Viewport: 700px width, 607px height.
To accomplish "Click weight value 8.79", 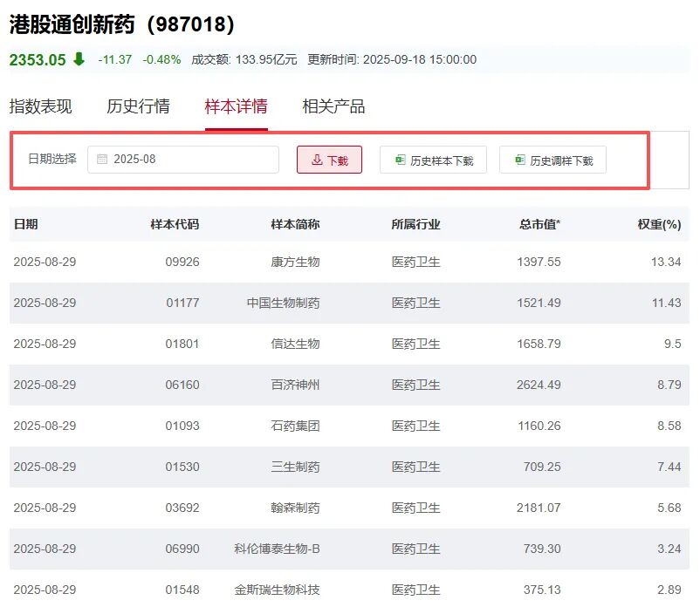I will [669, 385].
